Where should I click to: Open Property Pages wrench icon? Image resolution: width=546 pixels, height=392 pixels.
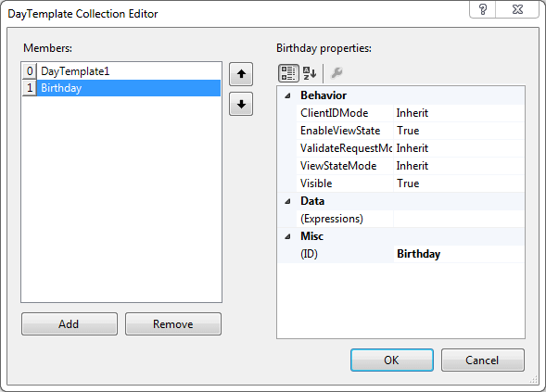click(336, 73)
